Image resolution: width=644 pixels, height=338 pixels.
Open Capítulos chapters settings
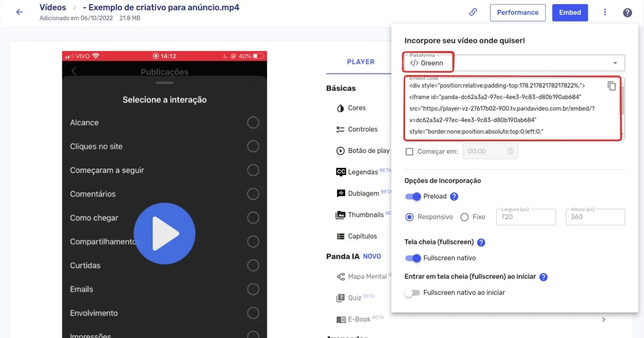(x=357, y=236)
